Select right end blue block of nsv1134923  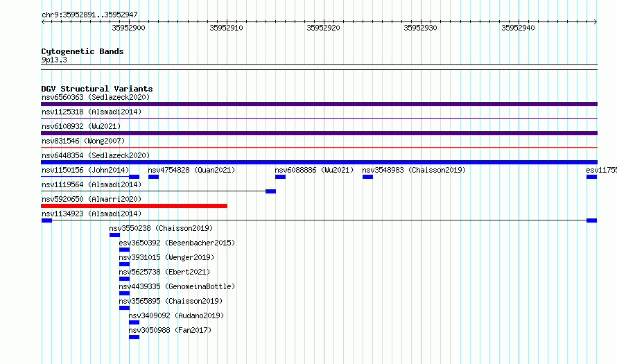[x=592, y=220]
